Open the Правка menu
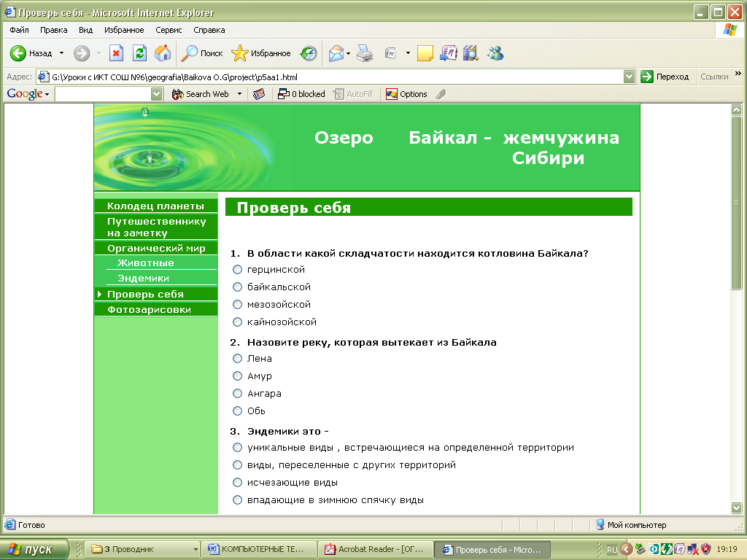Screen dimensions: 747x560 pyautogui.click(x=53, y=30)
